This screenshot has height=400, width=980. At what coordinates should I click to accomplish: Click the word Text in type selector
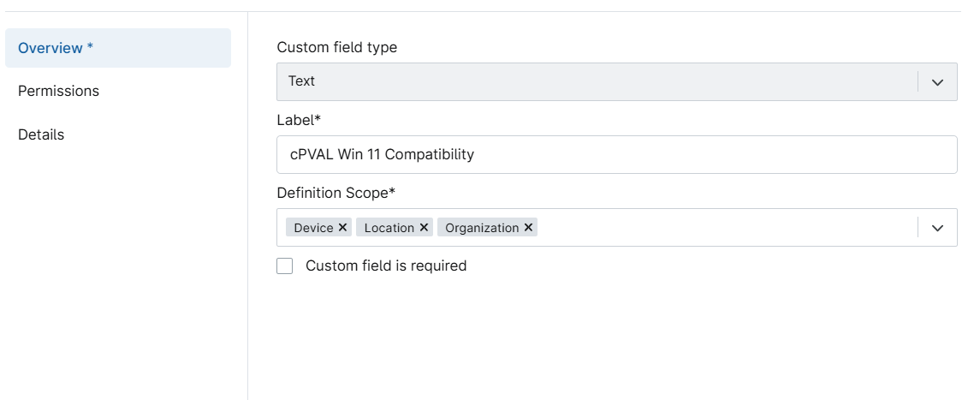coord(301,81)
